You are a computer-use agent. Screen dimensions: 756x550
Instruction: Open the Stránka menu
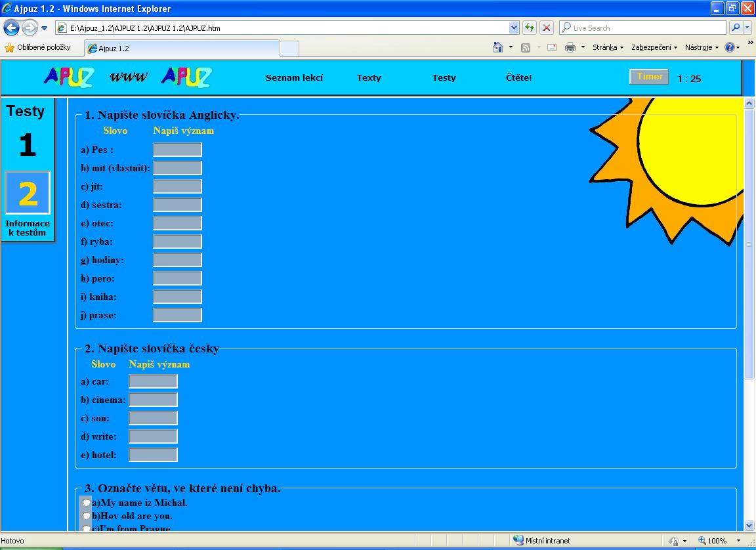point(608,47)
